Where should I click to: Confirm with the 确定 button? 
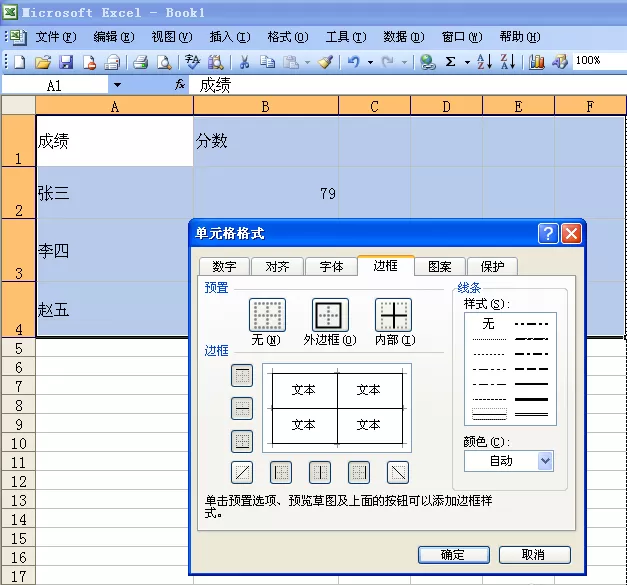pos(454,555)
